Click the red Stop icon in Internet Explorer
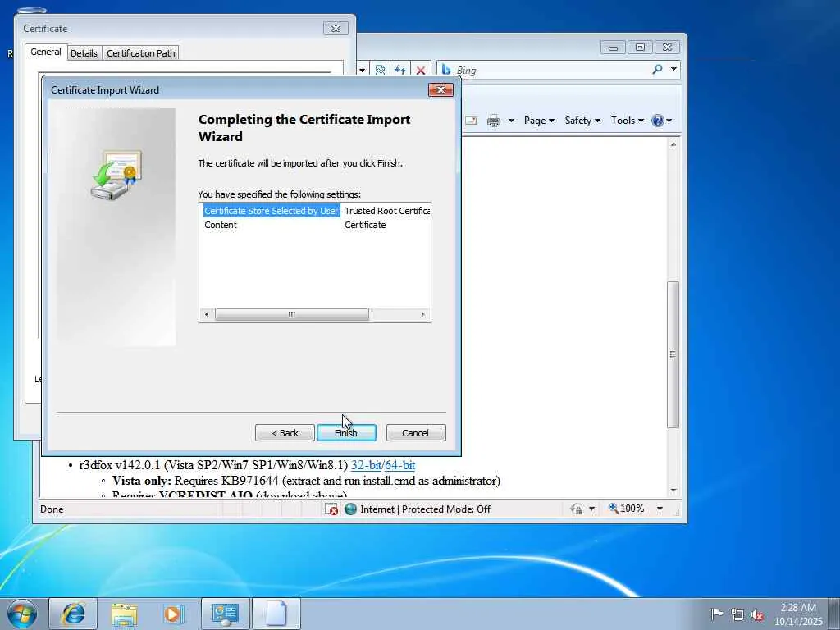 tap(421, 71)
